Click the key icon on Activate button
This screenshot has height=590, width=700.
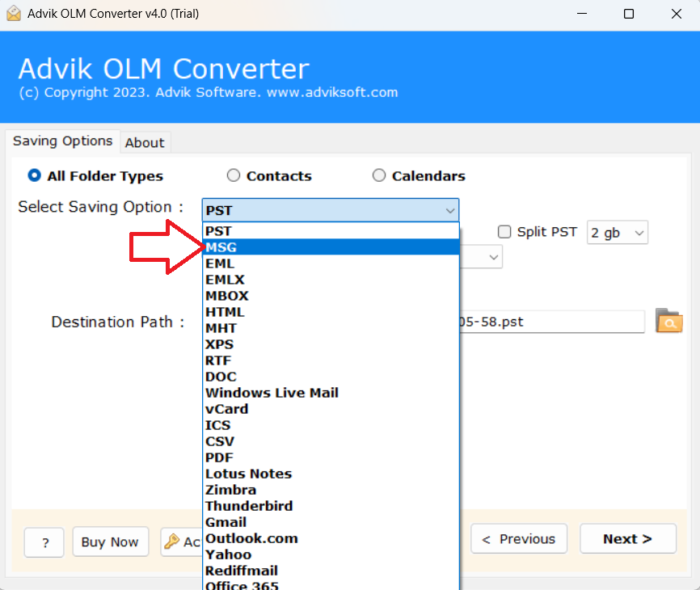pyautogui.click(x=172, y=542)
